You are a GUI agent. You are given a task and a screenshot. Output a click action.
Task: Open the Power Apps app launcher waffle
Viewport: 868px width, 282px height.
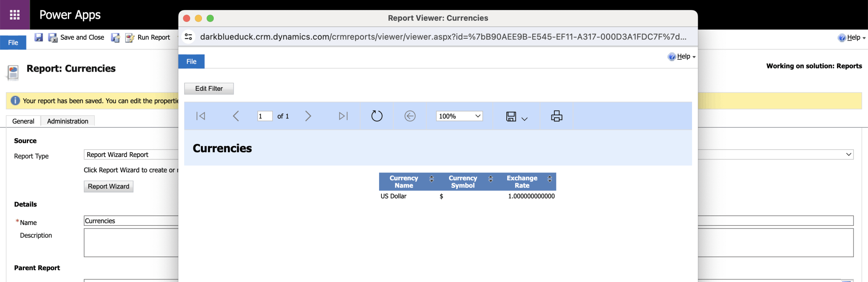click(15, 15)
